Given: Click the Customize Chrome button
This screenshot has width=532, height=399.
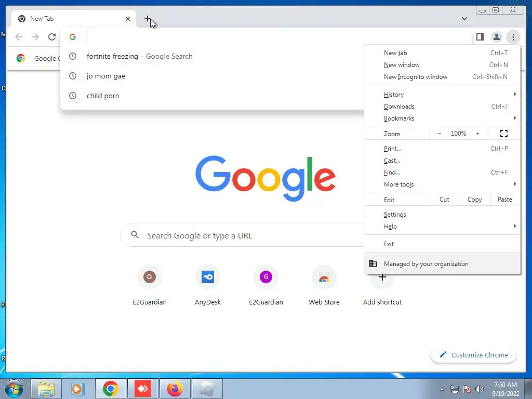Looking at the screenshot, I should 473,355.
